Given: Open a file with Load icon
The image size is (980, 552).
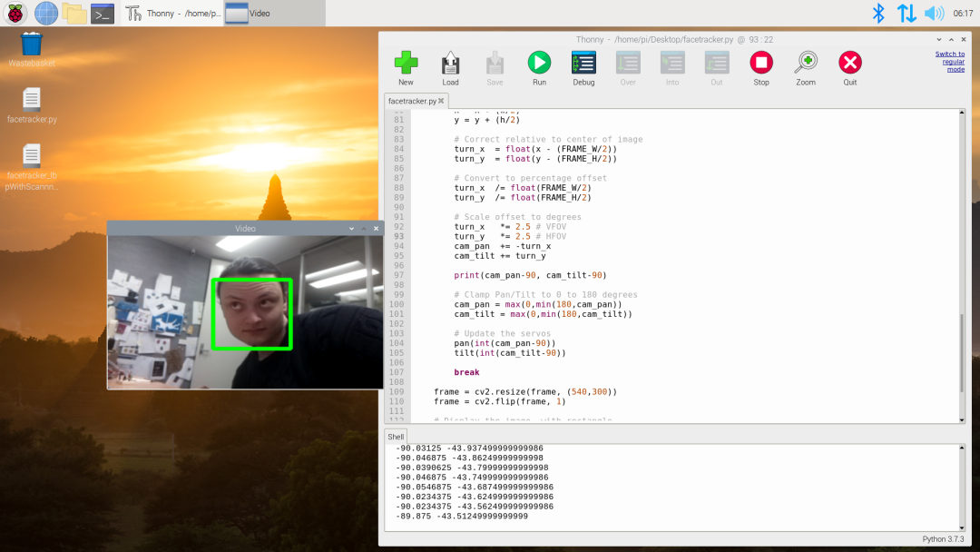Looking at the screenshot, I should coord(450,63).
